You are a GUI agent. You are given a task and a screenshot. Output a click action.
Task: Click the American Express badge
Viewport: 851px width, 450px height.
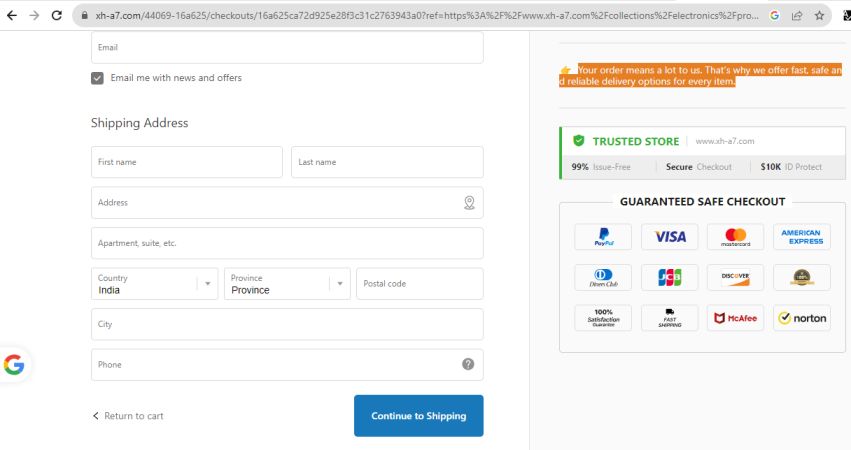tap(801, 237)
